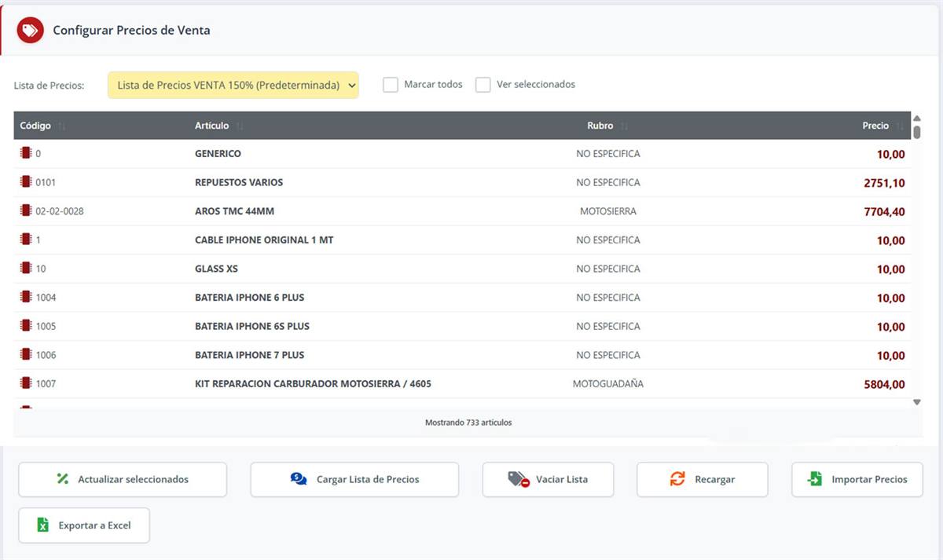Click the MOTOSIERRA rubro cell
The width and height of the screenshot is (943, 560).
(x=608, y=211)
